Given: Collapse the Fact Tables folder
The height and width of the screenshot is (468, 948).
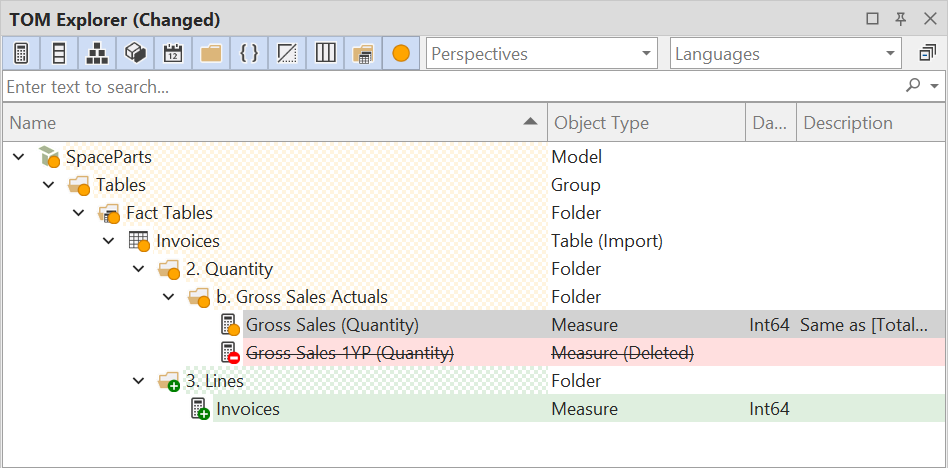Looking at the screenshot, I should (x=79, y=213).
